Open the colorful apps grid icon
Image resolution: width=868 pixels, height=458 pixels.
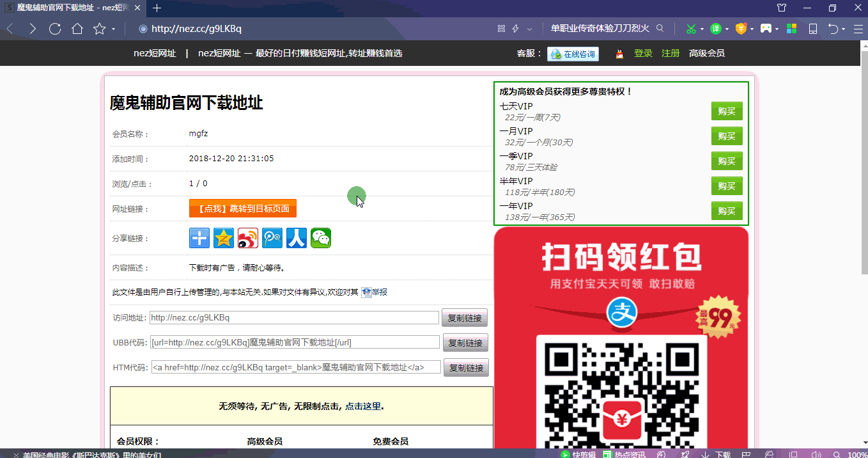[x=791, y=29]
